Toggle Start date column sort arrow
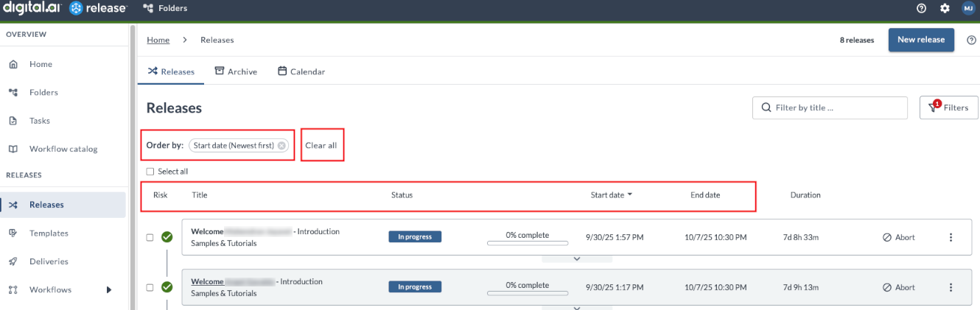The width and height of the screenshot is (980, 310). 630,195
